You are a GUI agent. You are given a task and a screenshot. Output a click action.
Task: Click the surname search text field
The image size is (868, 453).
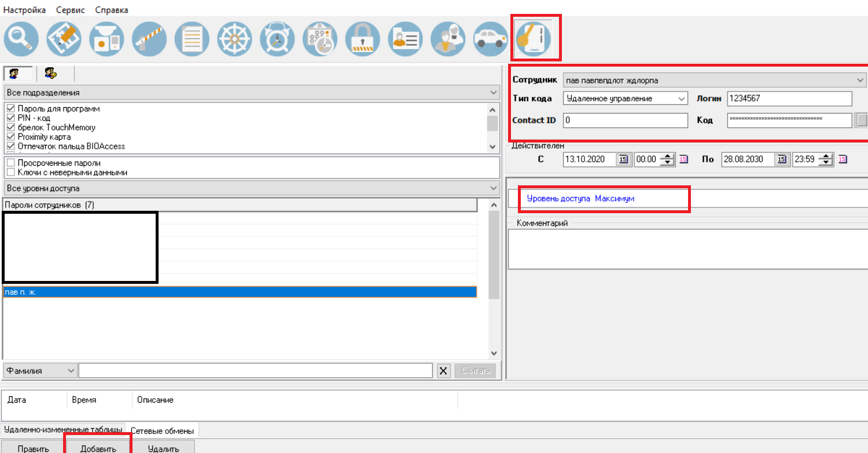coord(256,371)
